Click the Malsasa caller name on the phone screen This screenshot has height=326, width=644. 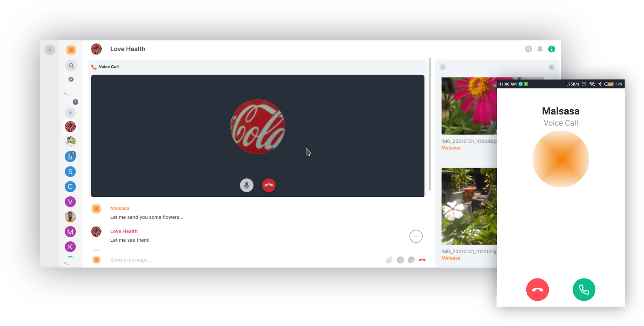point(561,111)
